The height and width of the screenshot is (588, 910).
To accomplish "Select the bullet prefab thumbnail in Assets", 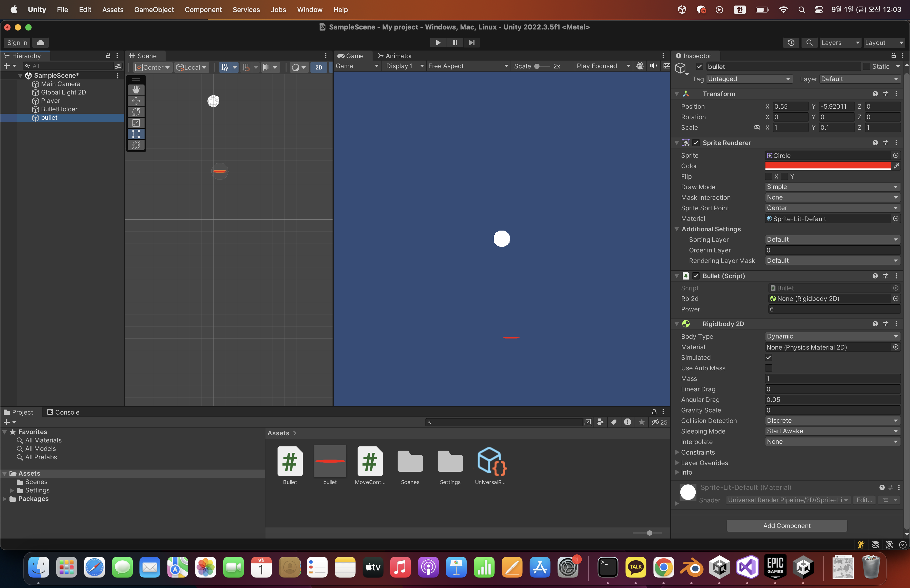I will 330,461.
